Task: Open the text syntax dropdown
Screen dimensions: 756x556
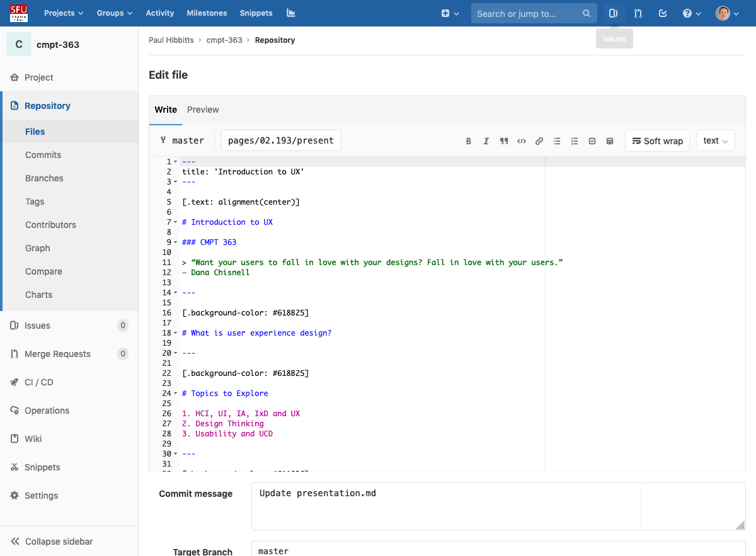Action: 716,141
